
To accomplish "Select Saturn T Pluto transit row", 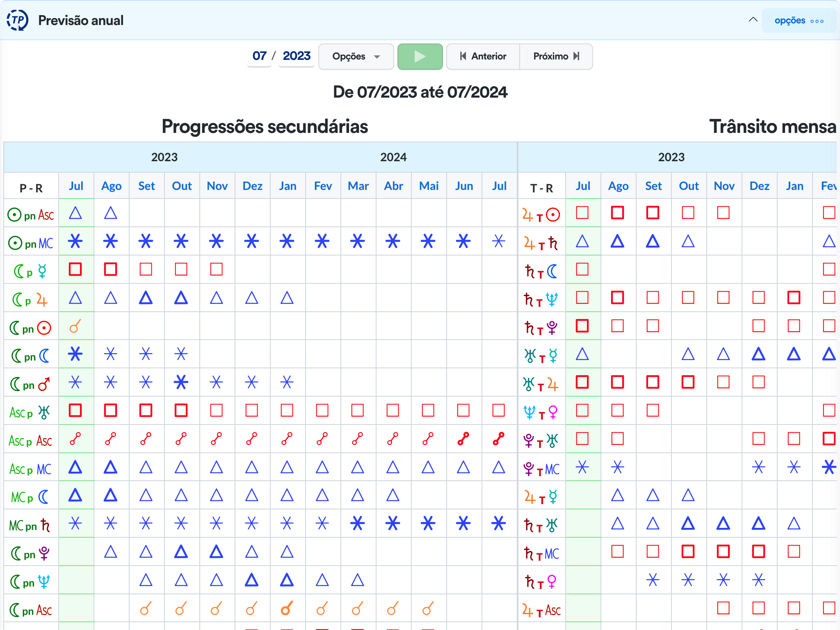I will click(541, 328).
